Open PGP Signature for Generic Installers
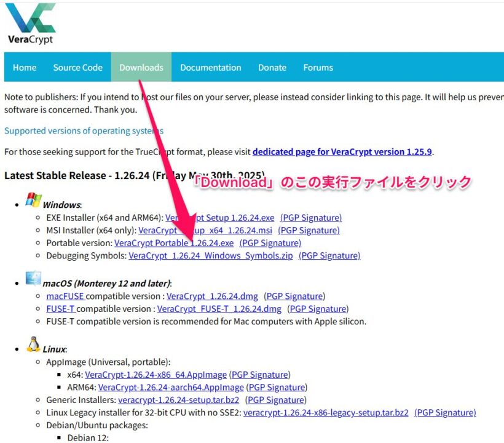504x443 pixels. point(276,400)
